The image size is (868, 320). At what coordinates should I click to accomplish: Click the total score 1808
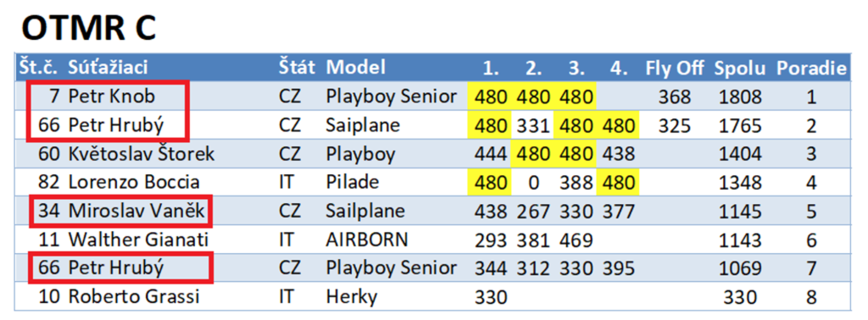tap(740, 97)
